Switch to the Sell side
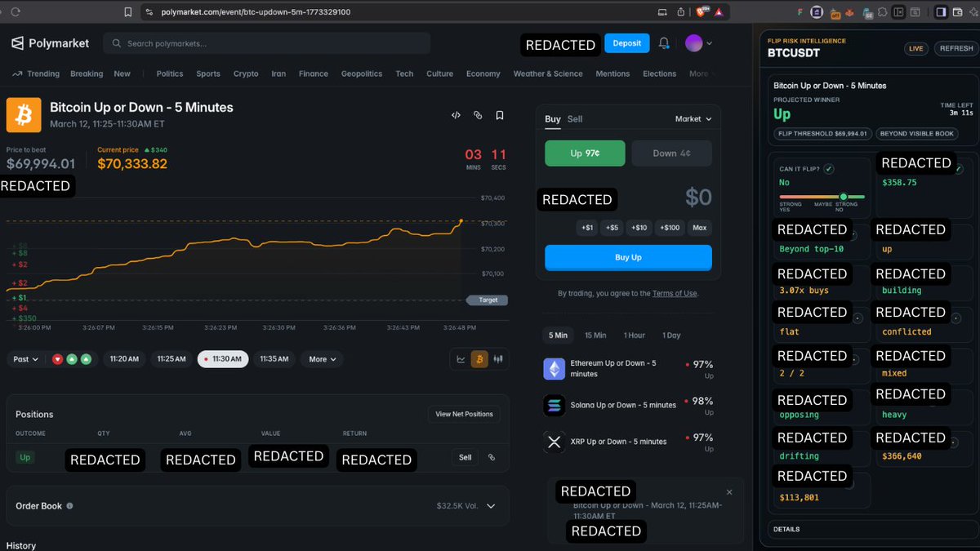Screen dimensions: 980x551 tap(575, 119)
